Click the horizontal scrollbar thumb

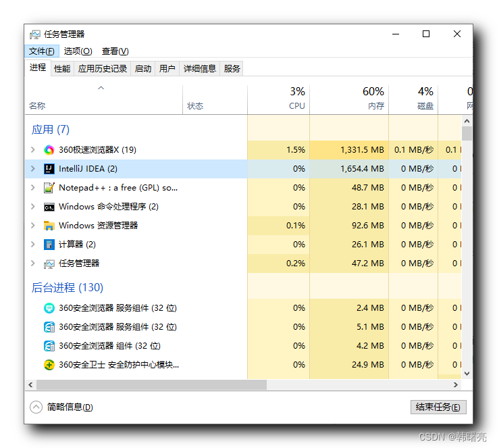(151, 385)
